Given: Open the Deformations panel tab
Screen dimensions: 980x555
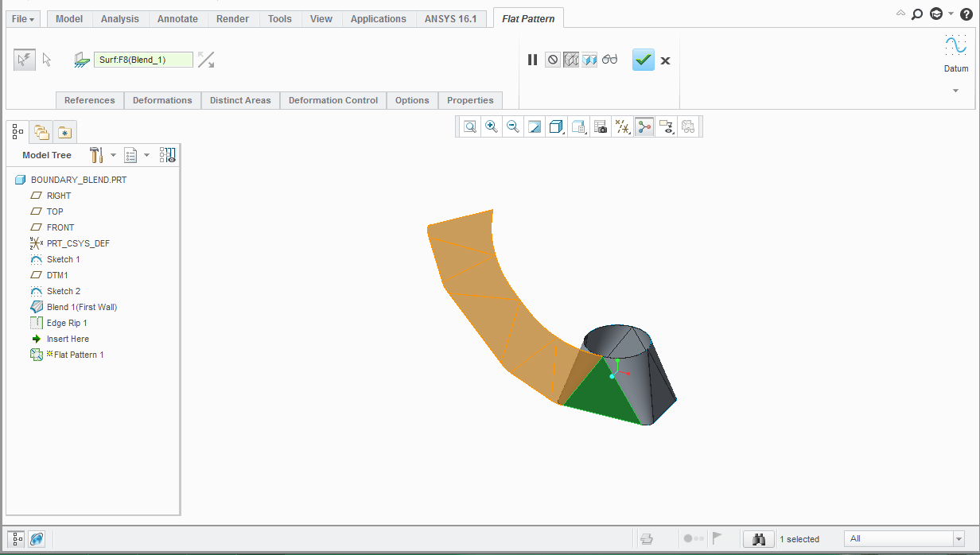Looking at the screenshot, I should tap(162, 100).
